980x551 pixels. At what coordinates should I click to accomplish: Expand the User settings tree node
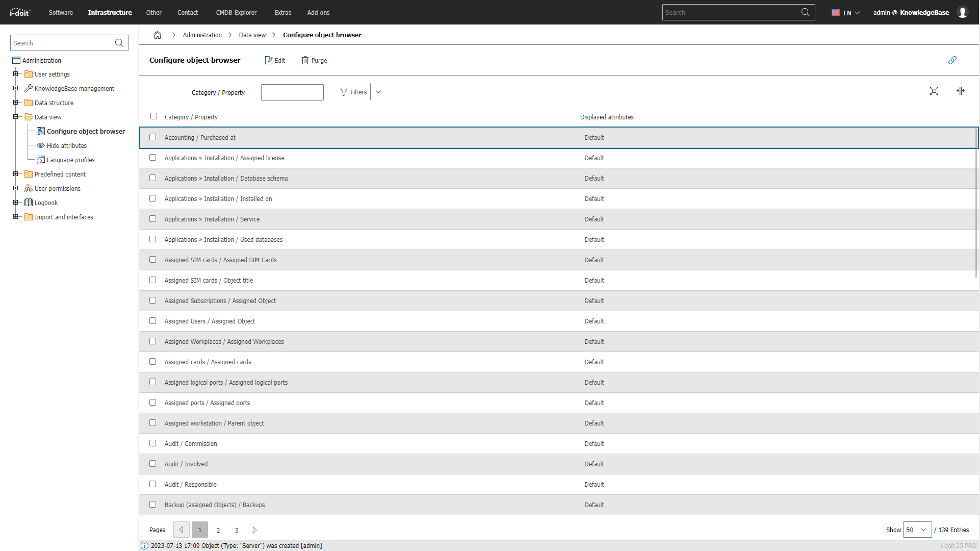[x=16, y=74]
